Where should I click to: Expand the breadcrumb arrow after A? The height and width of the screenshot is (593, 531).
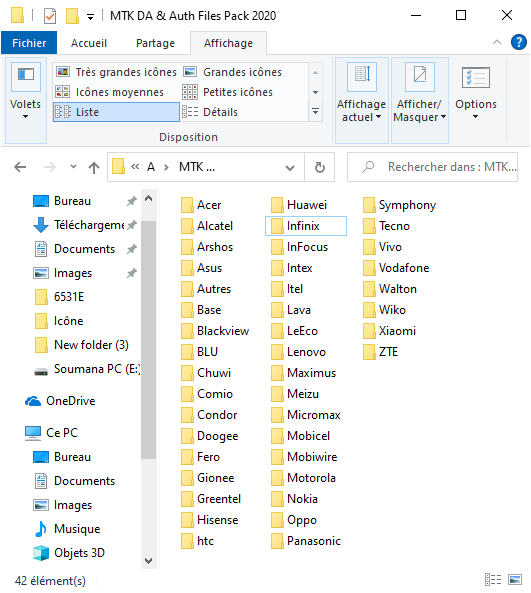click(166, 167)
